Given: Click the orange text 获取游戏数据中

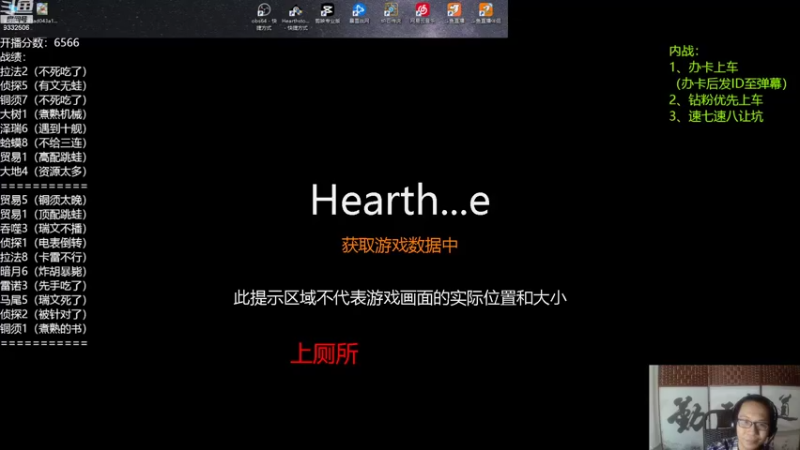Looking at the screenshot, I should coord(400,245).
